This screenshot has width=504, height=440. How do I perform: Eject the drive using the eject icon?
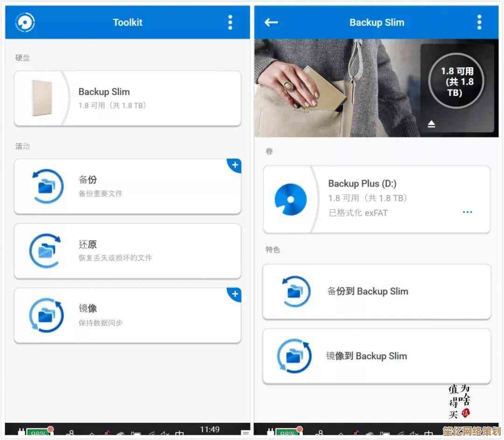[432, 124]
